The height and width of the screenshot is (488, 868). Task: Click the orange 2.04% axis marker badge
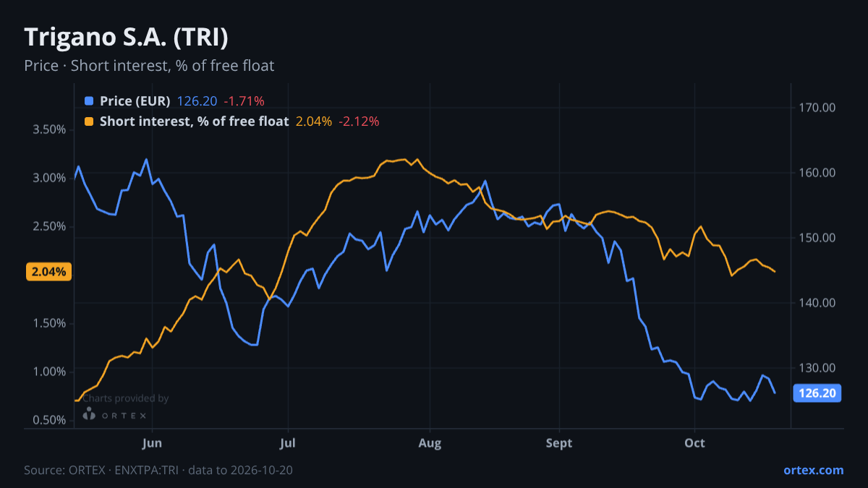[x=48, y=272]
